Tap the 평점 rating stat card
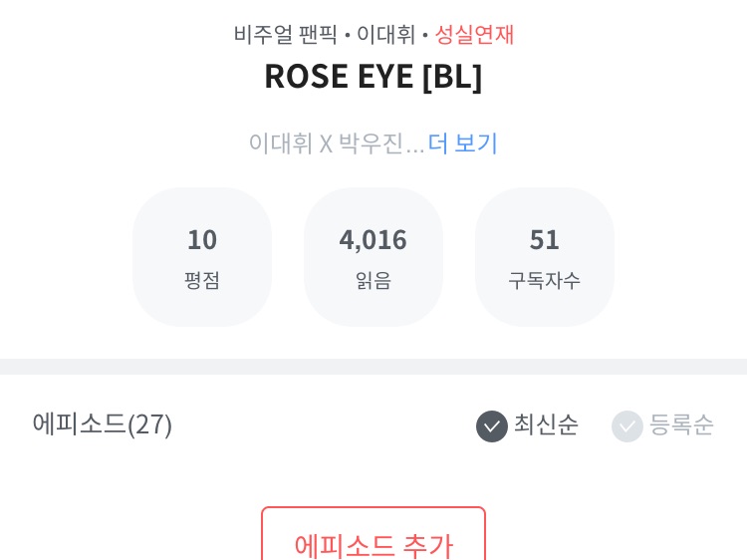 (202, 257)
